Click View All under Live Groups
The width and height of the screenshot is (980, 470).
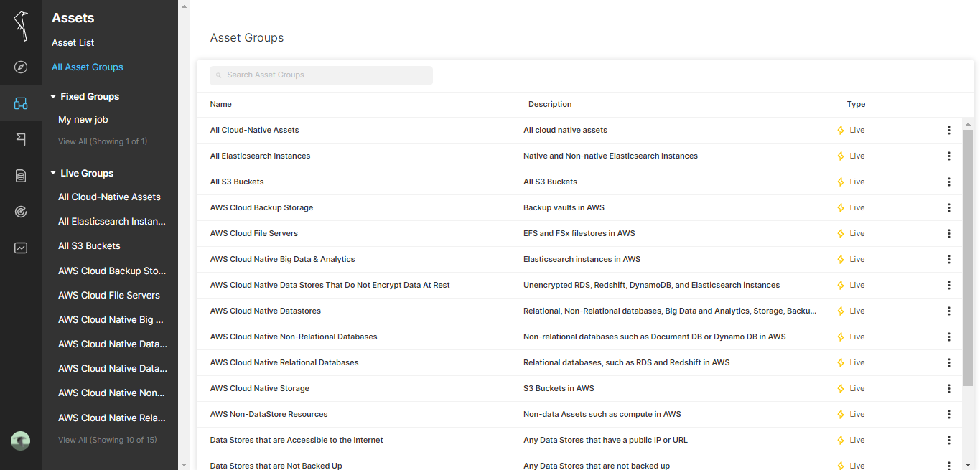(108, 440)
